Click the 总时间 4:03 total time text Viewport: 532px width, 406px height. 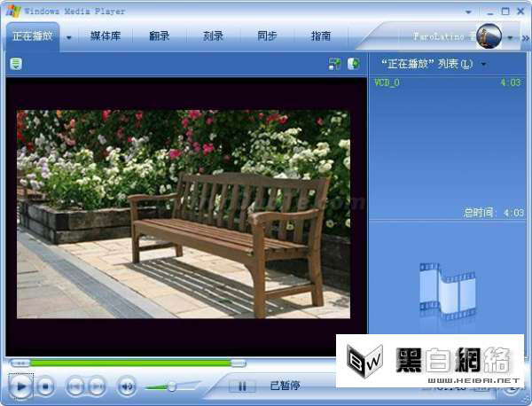(494, 213)
